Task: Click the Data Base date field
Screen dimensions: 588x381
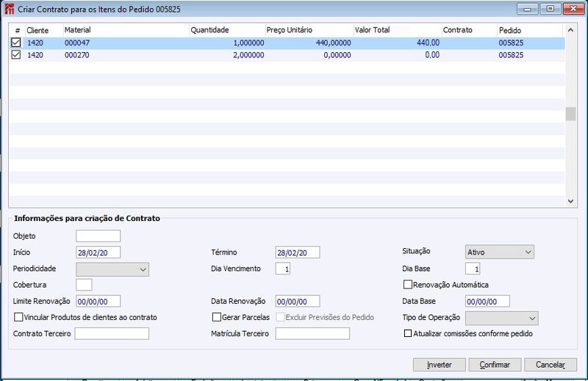Action: pyautogui.click(x=487, y=301)
